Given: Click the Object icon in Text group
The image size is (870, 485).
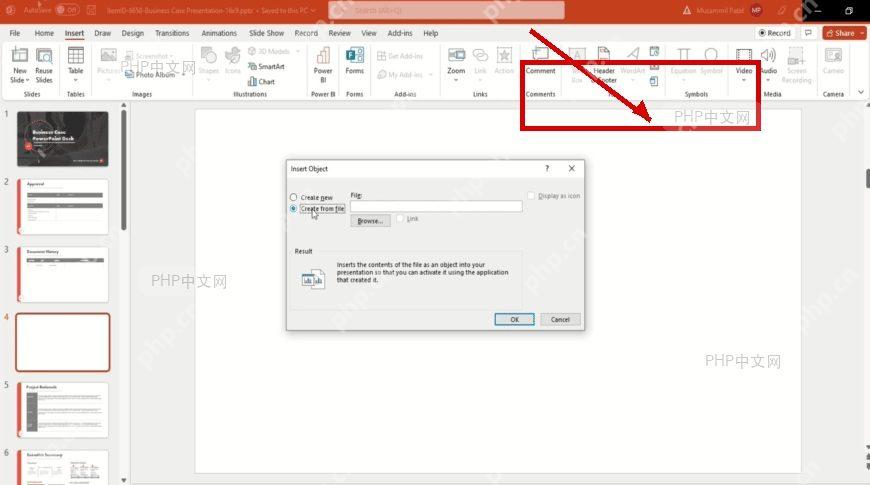Looking at the screenshot, I should coord(654,82).
